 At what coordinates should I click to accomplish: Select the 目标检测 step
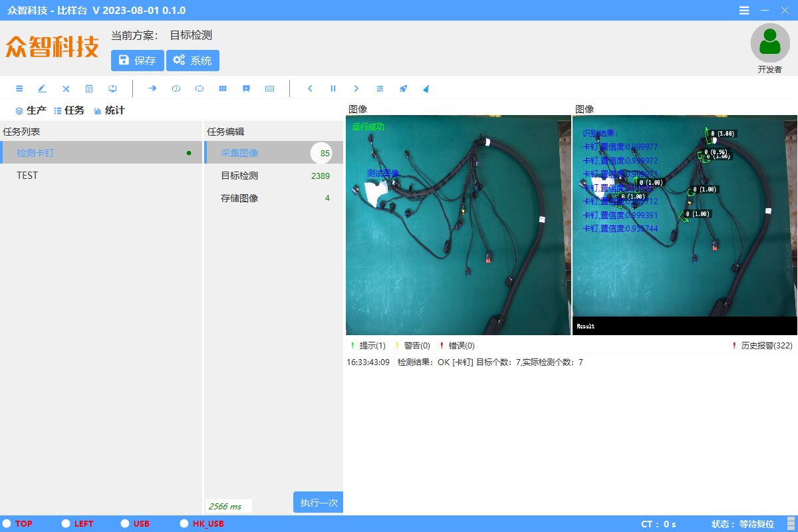[x=274, y=176]
